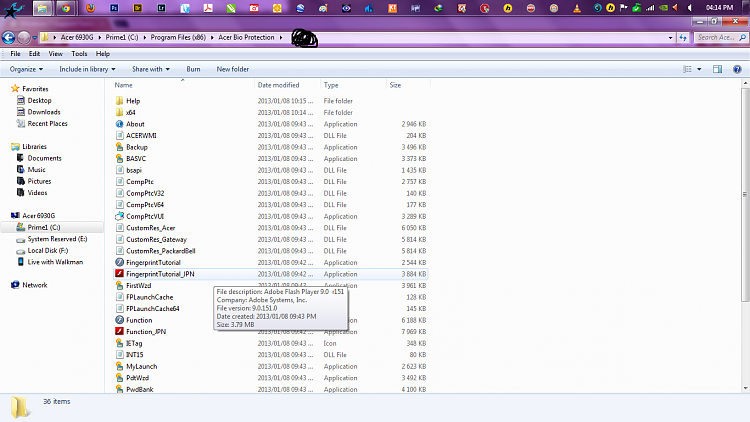750x422 pixels.
Task: Go back to previous folder
Action: click(8, 37)
